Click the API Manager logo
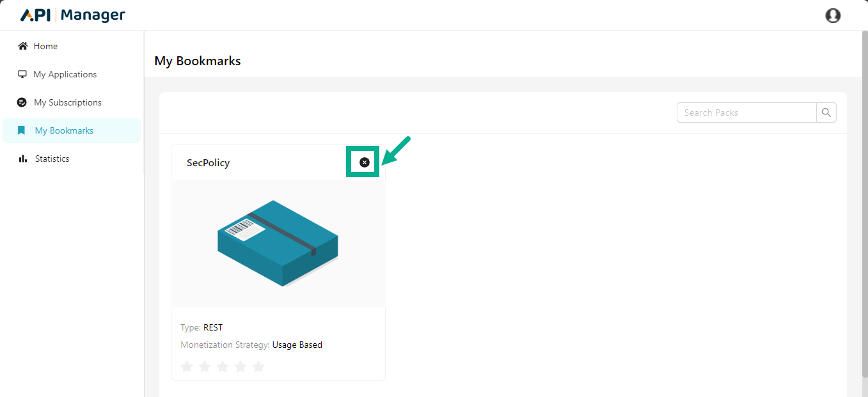The width and height of the screenshot is (868, 397). (73, 15)
